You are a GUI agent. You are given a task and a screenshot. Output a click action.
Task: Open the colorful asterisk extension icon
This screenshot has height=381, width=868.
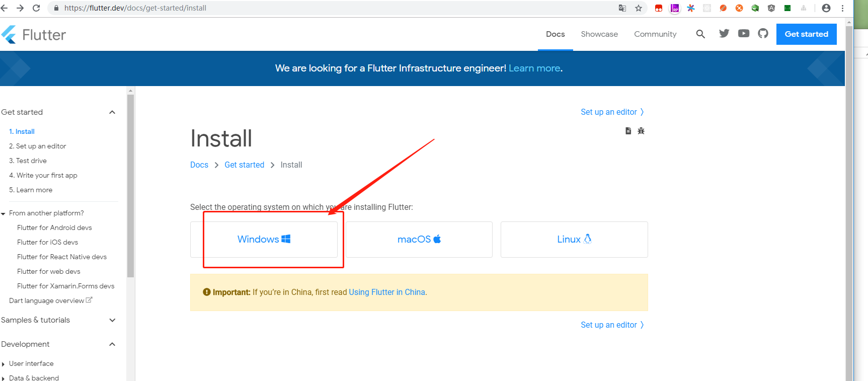(691, 8)
